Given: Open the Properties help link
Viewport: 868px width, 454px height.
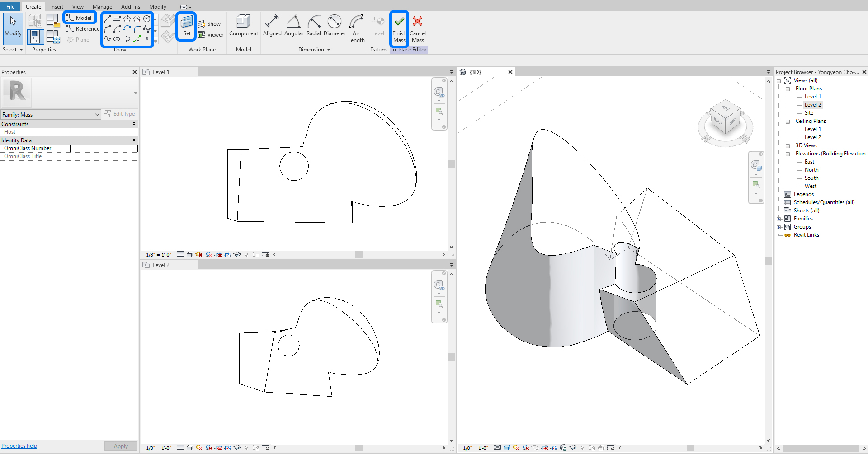Looking at the screenshot, I should pos(19,446).
